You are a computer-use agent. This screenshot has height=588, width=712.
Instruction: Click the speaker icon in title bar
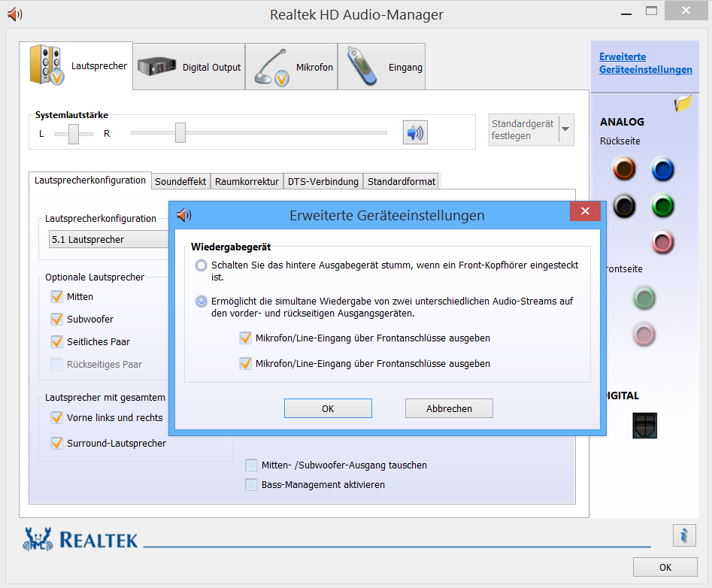(x=14, y=14)
